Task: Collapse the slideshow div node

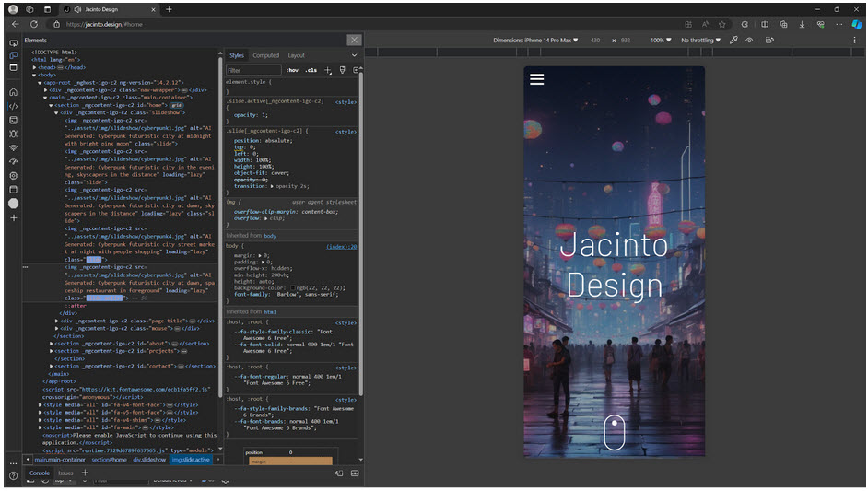Action: tap(56, 112)
